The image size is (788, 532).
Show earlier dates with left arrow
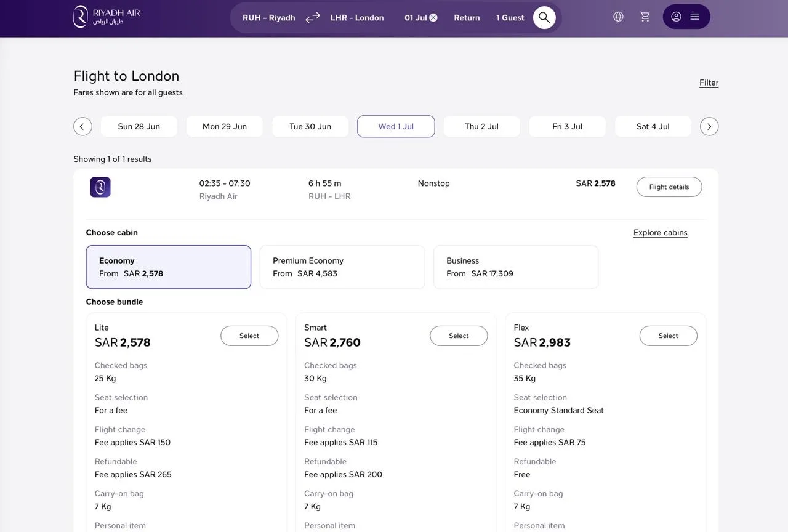(82, 126)
